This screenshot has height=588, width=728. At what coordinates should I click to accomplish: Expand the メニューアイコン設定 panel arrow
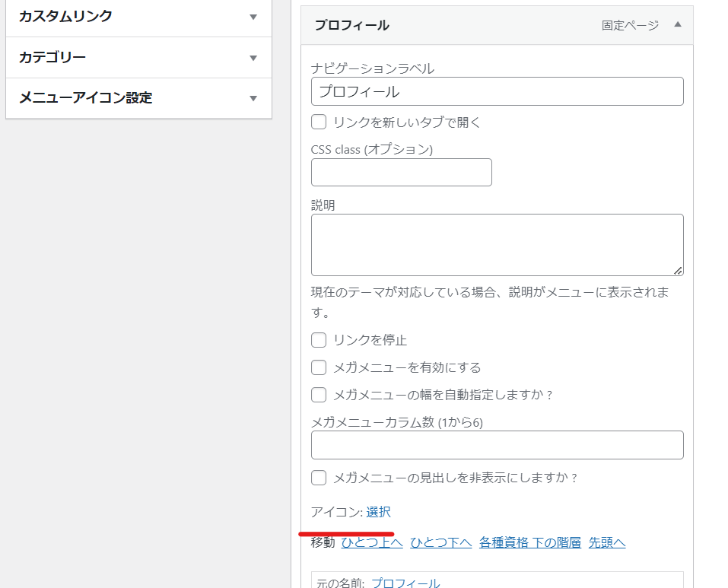pos(253,98)
